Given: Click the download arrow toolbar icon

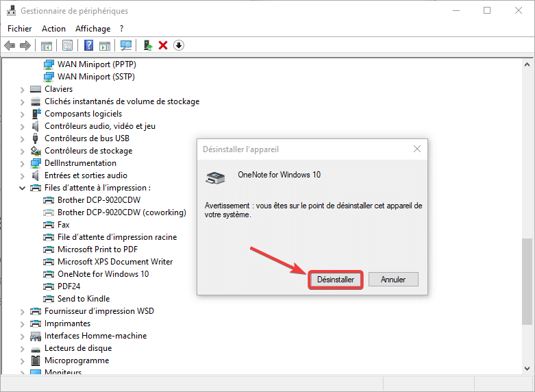Looking at the screenshot, I should pos(179,45).
